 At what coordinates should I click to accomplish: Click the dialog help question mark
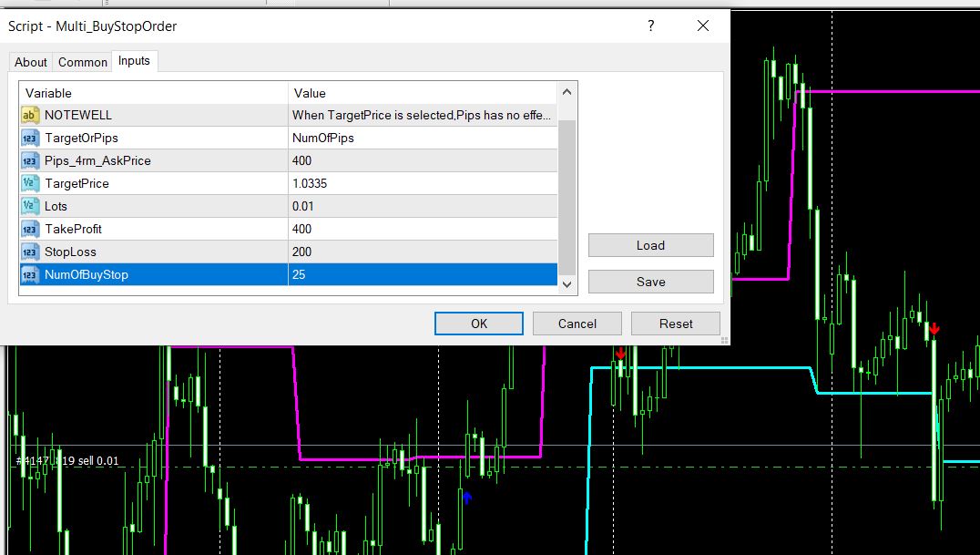tap(649, 27)
